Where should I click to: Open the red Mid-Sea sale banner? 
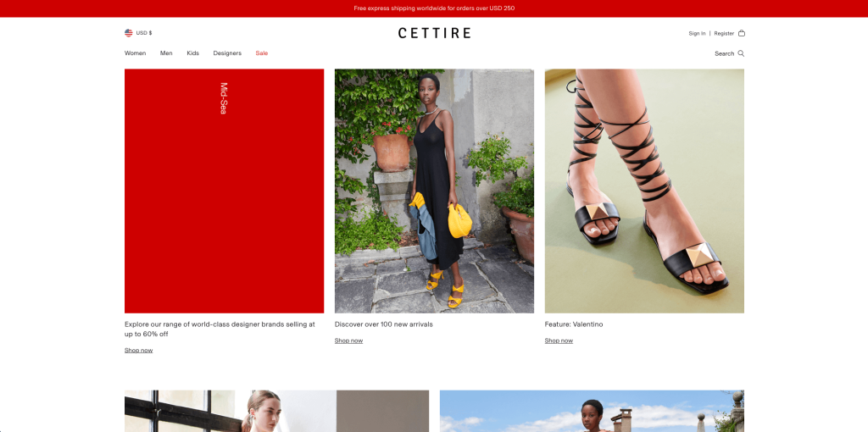click(x=224, y=191)
